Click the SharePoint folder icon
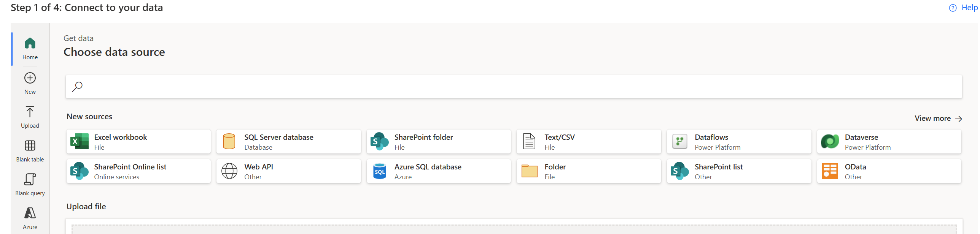This screenshot has height=234, width=980. [x=379, y=142]
